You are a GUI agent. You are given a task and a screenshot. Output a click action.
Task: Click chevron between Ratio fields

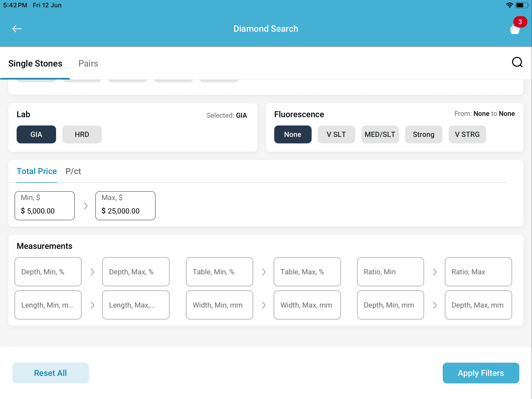pyautogui.click(x=435, y=272)
